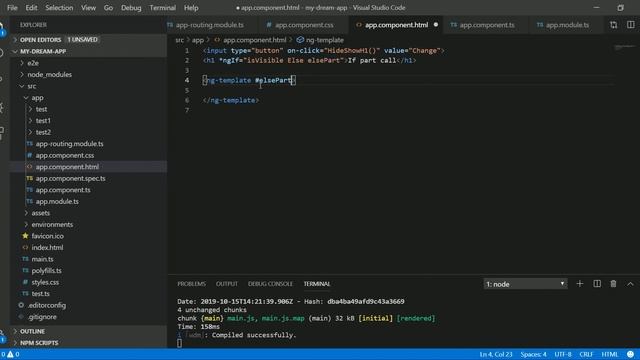Switch to app-routing.module.ts tab
Screen dimensions: 640x360
(210, 25)
